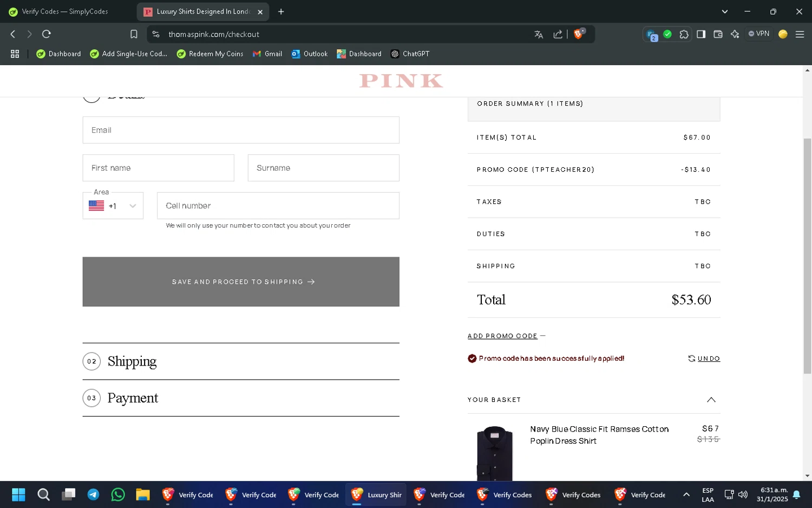The height and width of the screenshot is (508, 812).
Task: Open the apps grid bookmark icon
Action: click(x=15, y=54)
